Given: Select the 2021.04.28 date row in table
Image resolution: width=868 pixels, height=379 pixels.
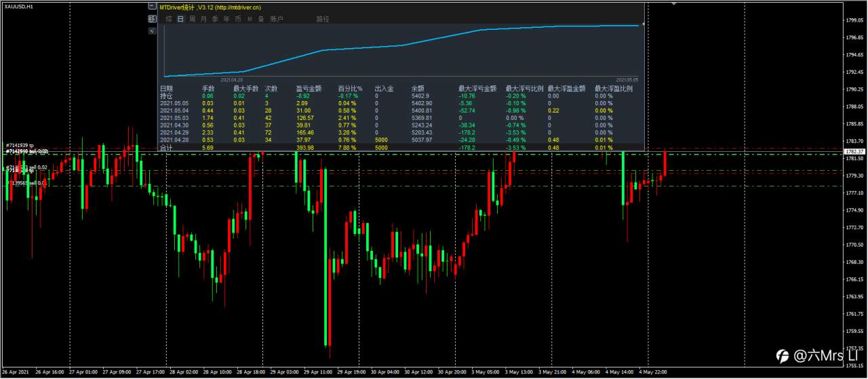Looking at the screenshot, I should point(173,140).
